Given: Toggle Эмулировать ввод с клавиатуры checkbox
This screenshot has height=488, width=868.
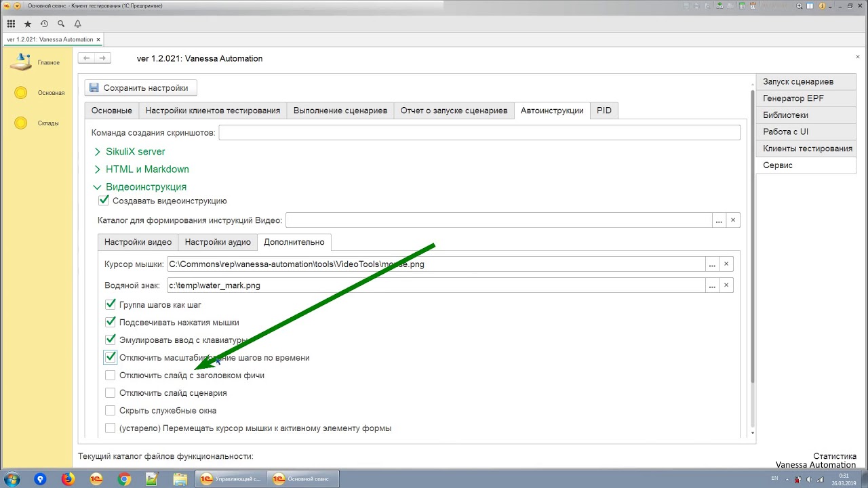Looking at the screenshot, I should pyautogui.click(x=111, y=340).
